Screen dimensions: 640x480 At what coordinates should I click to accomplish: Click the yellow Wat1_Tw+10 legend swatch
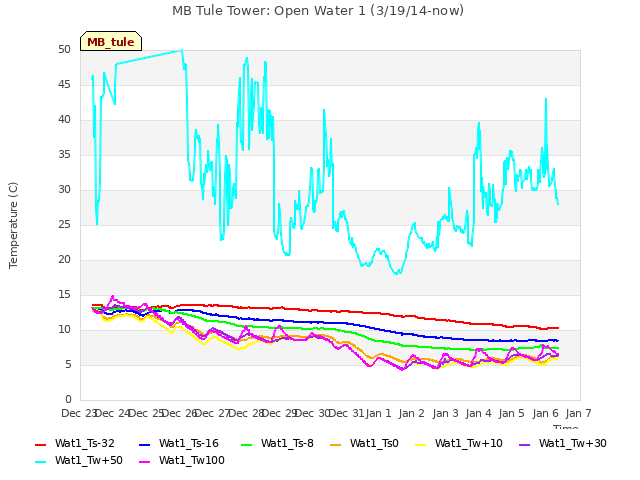click(x=420, y=444)
